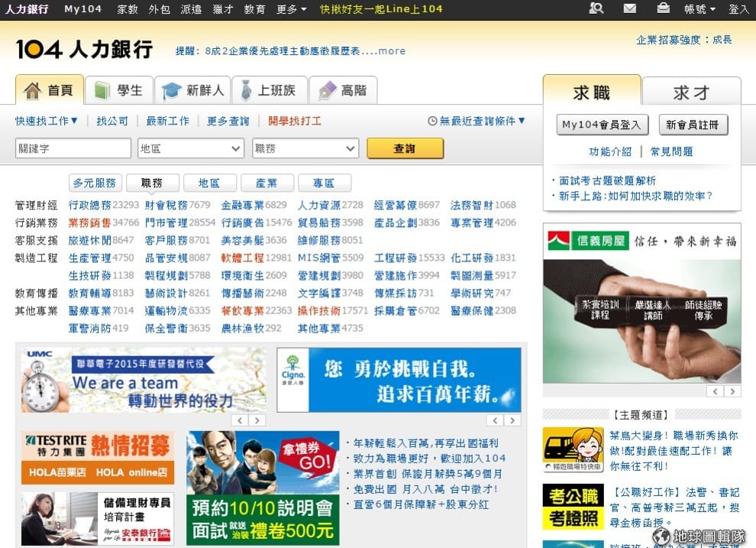Open the 企業招募強度:成長 link
The image size is (756, 548).
pos(683,40)
